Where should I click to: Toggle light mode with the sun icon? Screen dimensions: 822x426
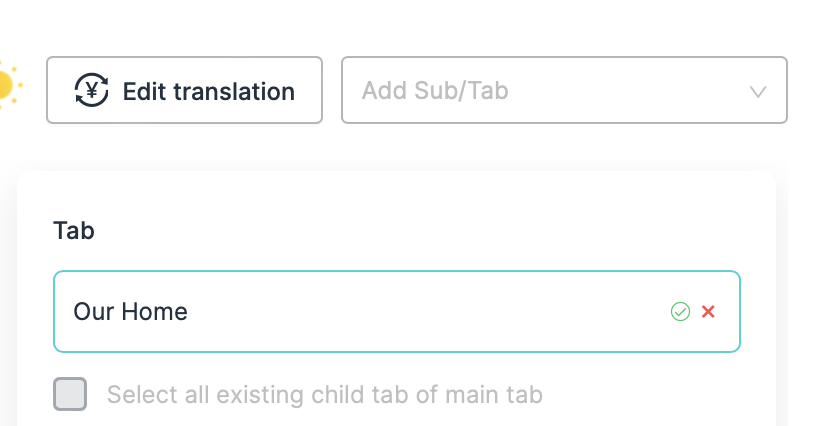point(6,86)
